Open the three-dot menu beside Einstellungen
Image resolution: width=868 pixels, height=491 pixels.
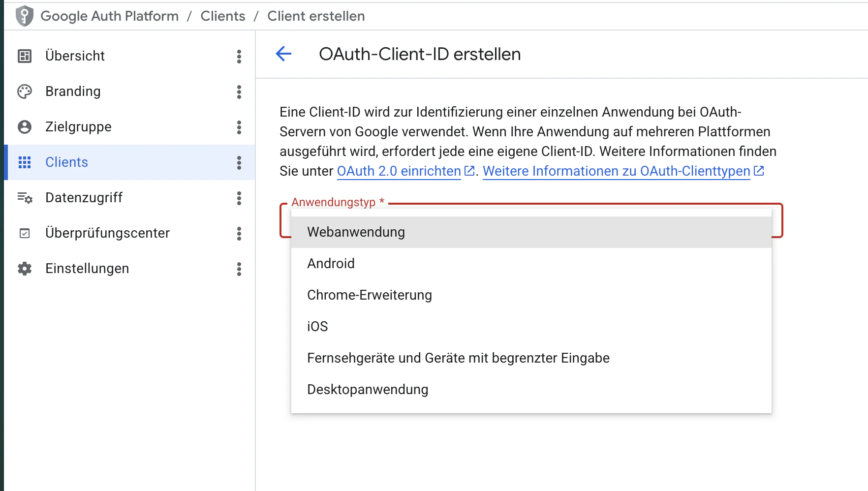click(239, 269)
